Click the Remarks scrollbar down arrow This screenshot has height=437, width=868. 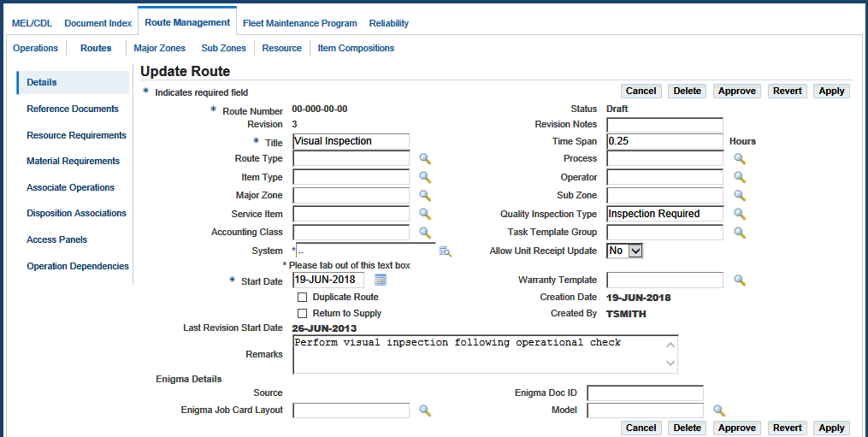[x=670, y=363]
